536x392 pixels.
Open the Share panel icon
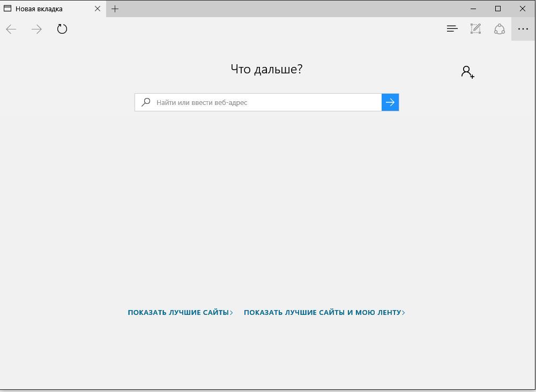pos(500,29)
